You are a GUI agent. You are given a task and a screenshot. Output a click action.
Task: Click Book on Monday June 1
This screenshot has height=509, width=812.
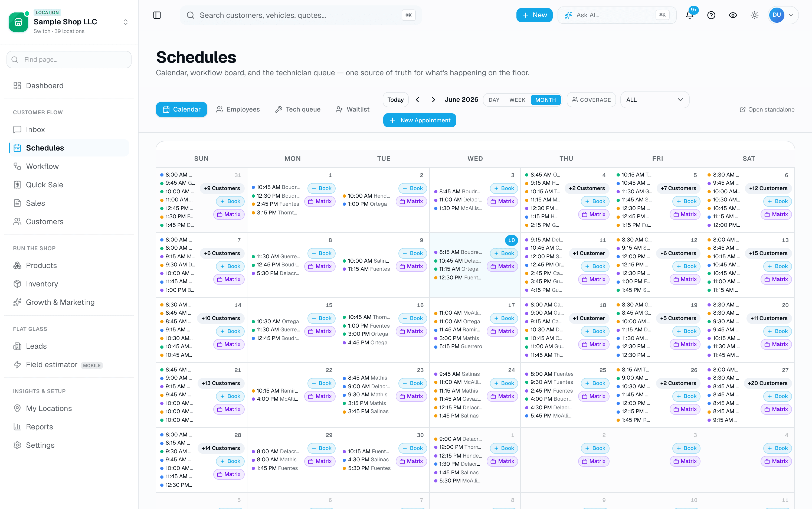pyautogui.click(x=321, y=188)
